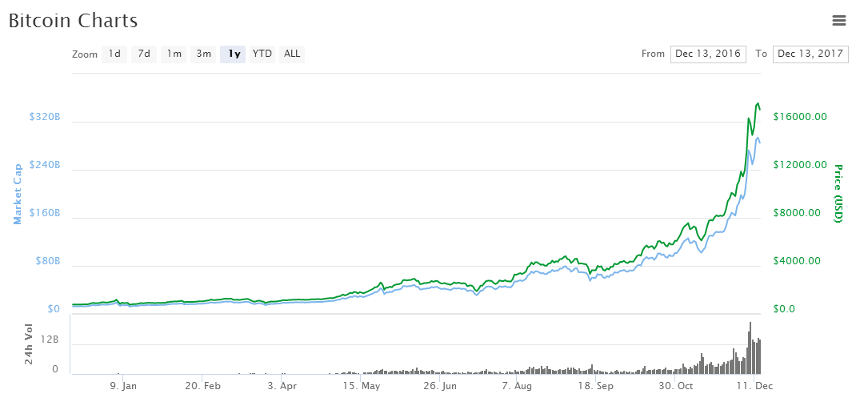Image resolution: width=868 pixels, height=410 pixels.
Task: Click the 9. Jan date marker
Action: point(123,385)
